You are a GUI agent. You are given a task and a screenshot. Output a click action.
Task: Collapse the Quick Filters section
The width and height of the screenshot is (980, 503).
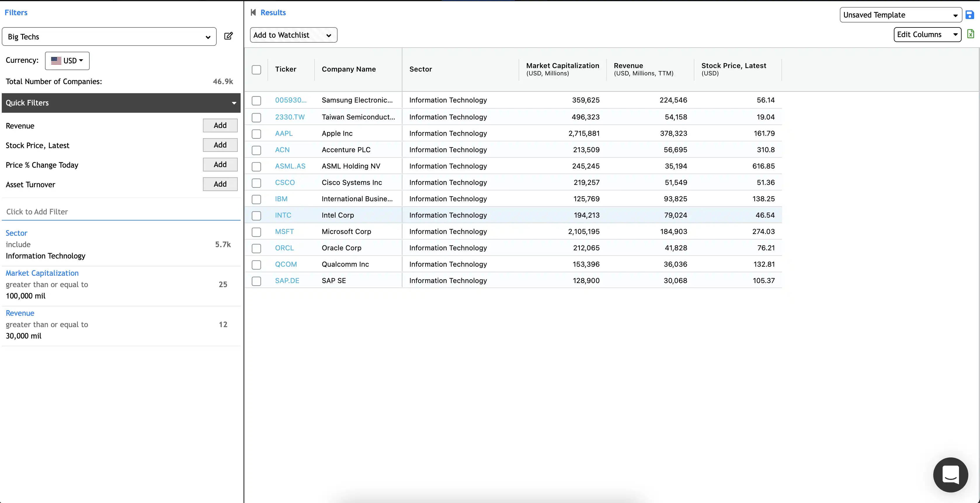pos(234,103)
